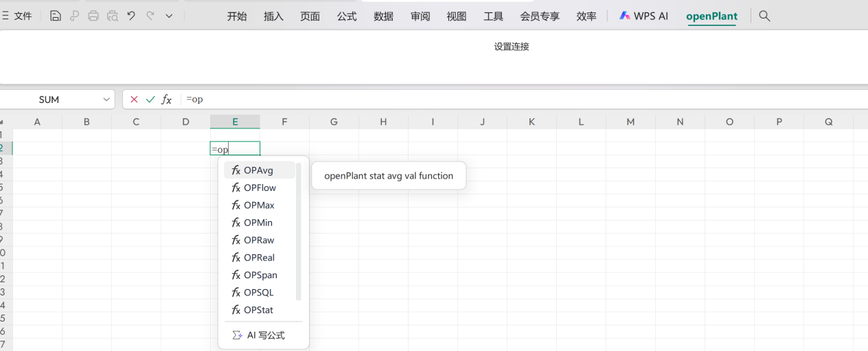Viewport: 868px width, 351px height.
Task: Click the Undo arrow icon
Action: coord(131,15)
